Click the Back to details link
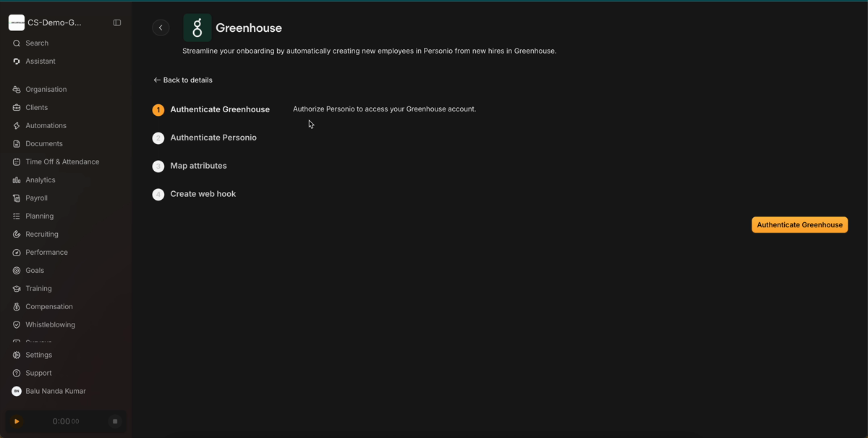This screenshot has width=868, height=438. [183, 80]
